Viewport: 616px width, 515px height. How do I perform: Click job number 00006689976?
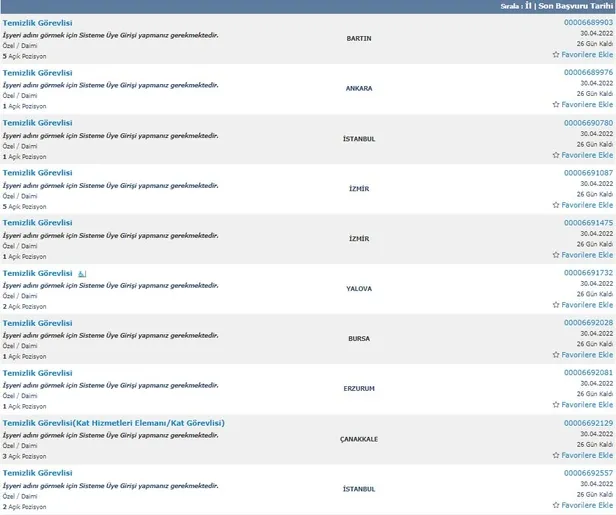588,72
